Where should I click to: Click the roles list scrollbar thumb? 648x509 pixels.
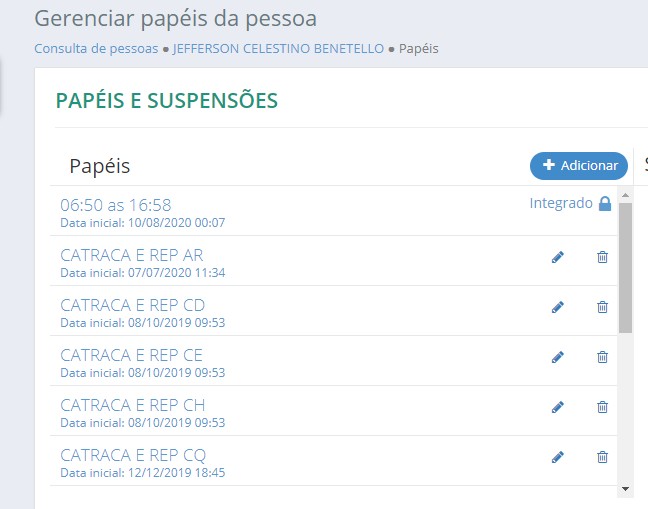[x=625, y=267]
